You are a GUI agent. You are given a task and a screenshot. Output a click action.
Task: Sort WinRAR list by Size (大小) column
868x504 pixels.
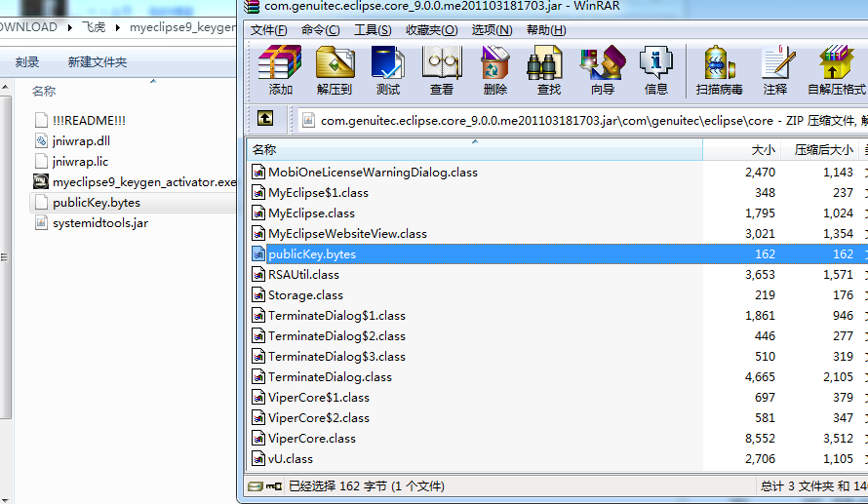(x=741, y=149)
